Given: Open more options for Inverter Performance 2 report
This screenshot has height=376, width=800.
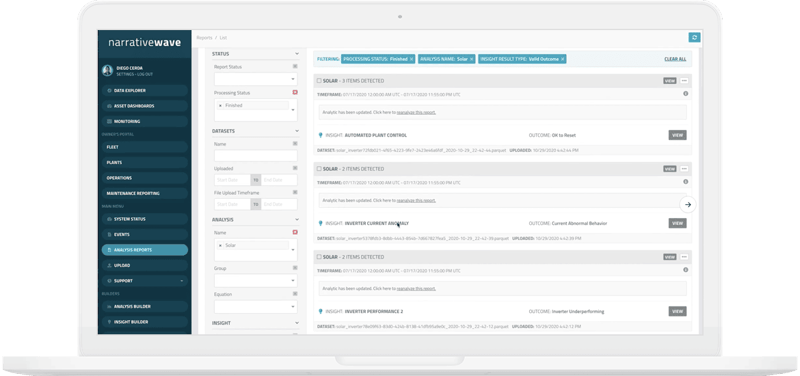Looking at the screenshot, I should 684,257.
